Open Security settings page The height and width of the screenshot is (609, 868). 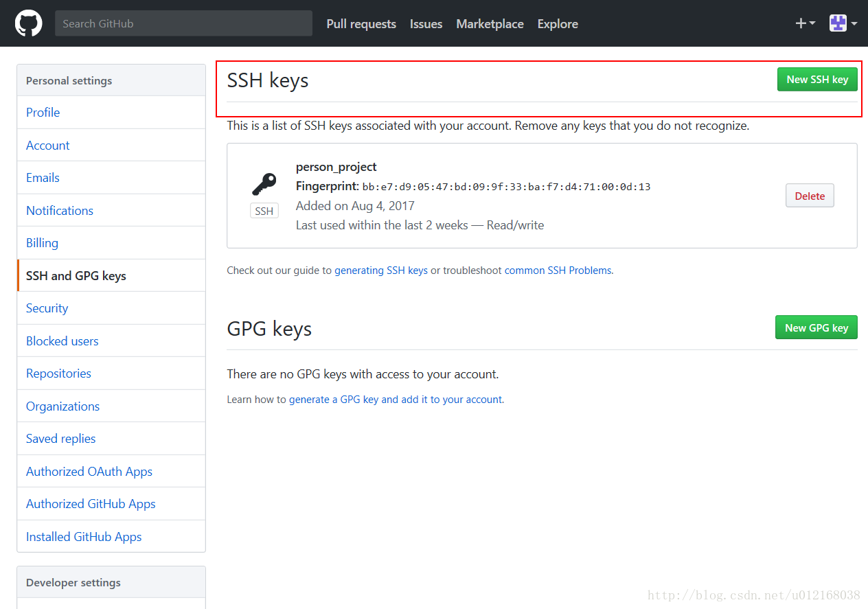tap(111, 308)
